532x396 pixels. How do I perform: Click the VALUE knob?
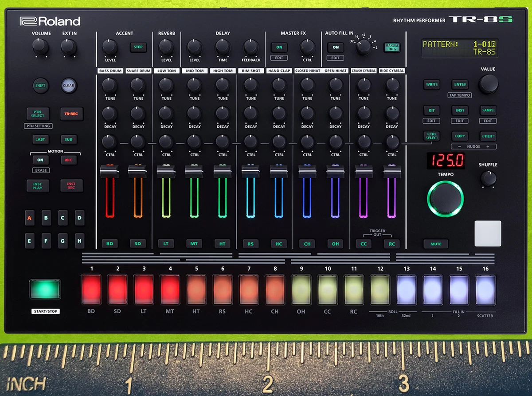[488, 84]
